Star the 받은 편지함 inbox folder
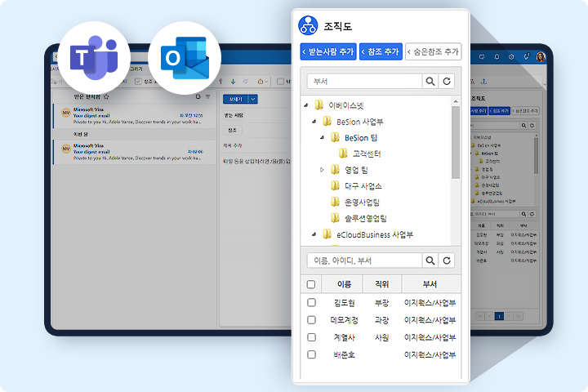The height and width of the screenshot is (392, 588). click(106, 97)
